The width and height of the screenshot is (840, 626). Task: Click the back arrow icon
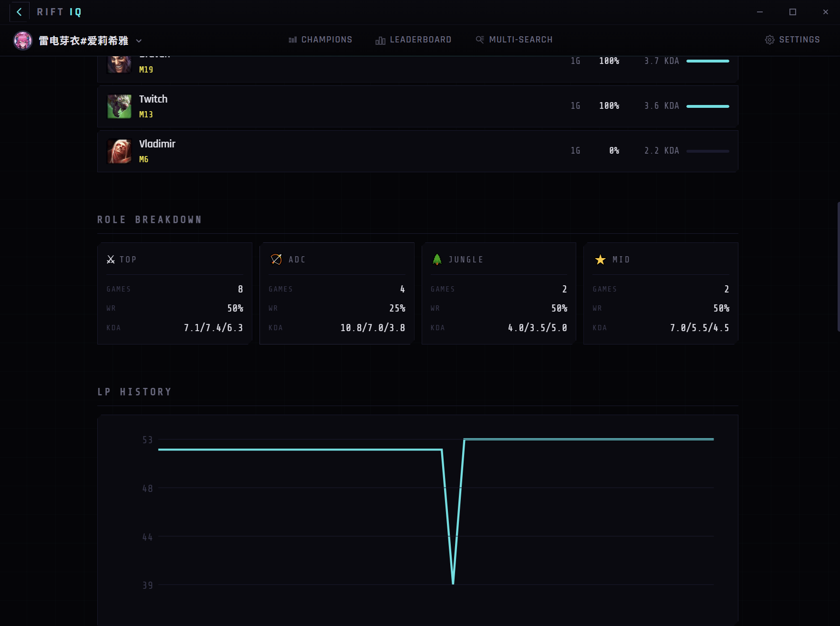click(x=19, y=12)
